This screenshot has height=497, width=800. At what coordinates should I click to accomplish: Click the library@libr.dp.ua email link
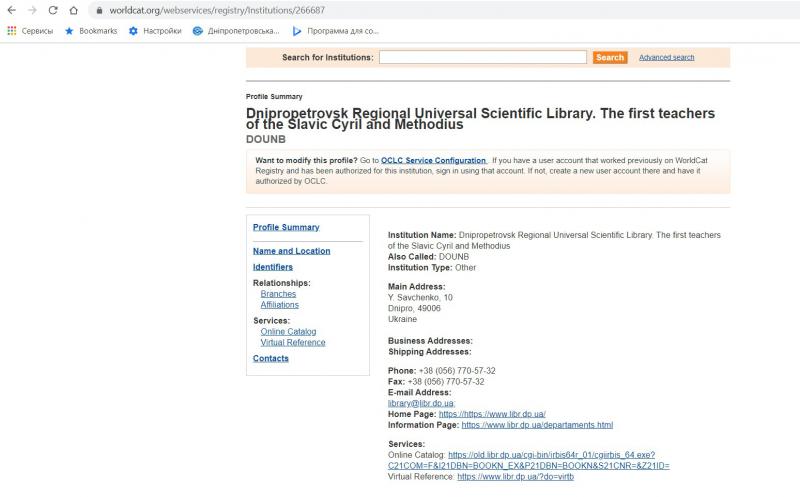[421, 403]
